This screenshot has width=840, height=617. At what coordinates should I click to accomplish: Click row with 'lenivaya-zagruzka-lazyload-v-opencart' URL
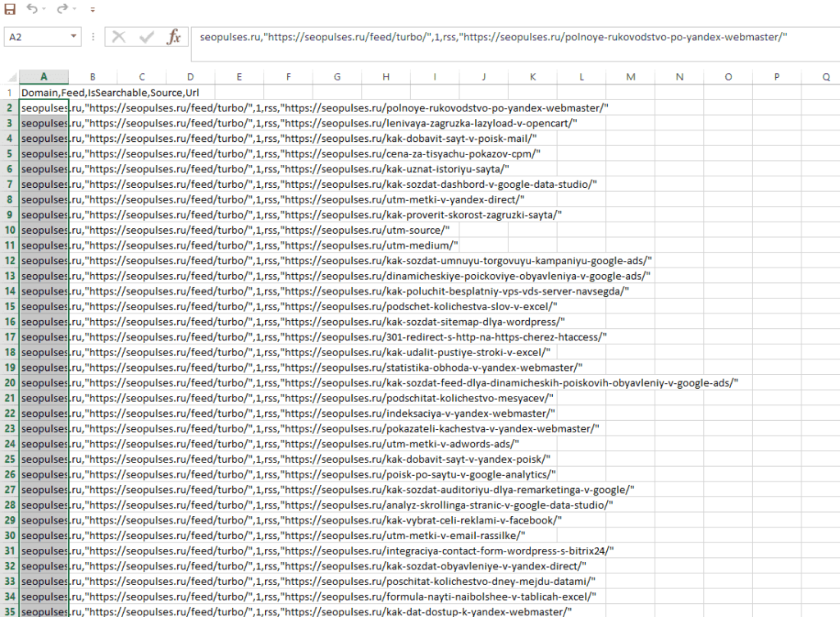pos(299,123)
